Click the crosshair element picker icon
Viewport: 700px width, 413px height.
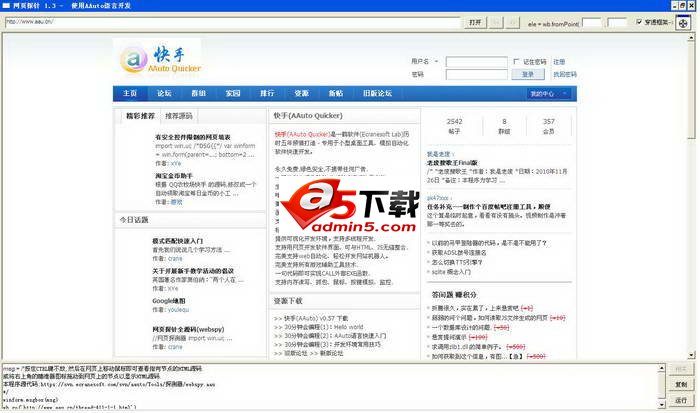(684, 23)
